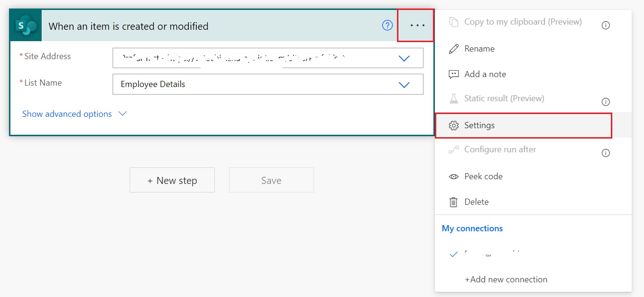The image size is (644, 297).
Task: Open the trigger help question mark icon
Action: pyautogui.click(x=388, y=26)
